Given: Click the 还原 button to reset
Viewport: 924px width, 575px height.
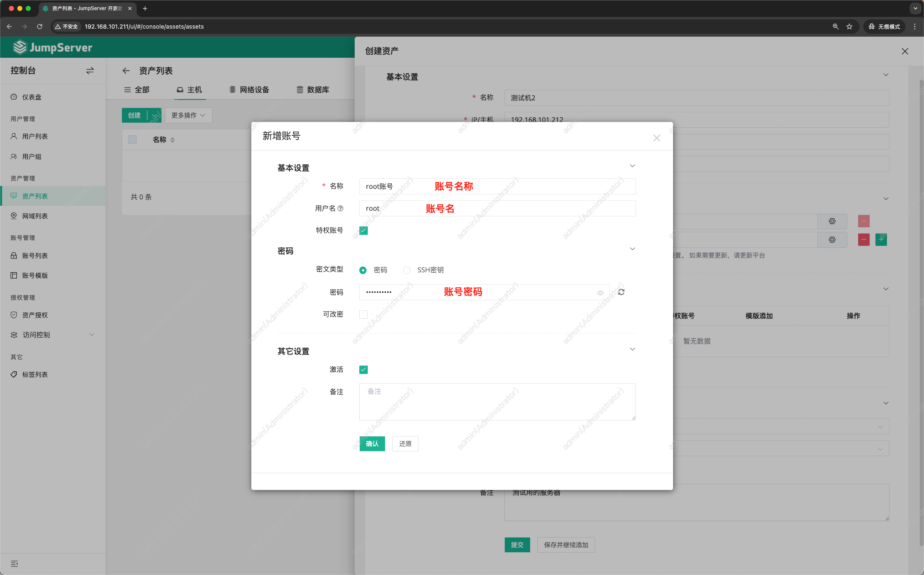Looking at the screenshot, I should [x=404, y=443].
